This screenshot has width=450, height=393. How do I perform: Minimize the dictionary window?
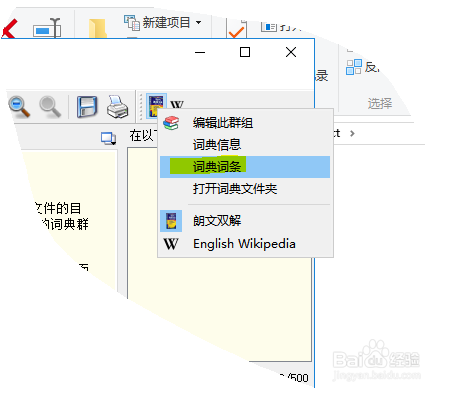[200, 52]
